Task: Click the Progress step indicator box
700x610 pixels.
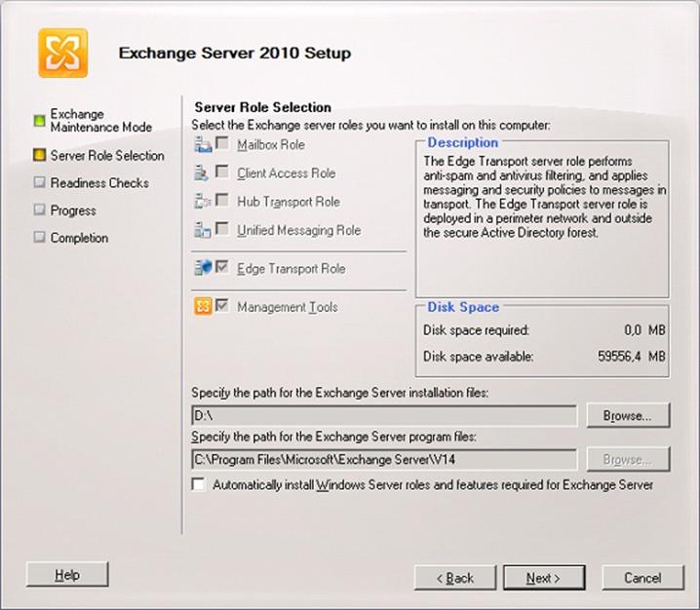Action: click(x=39, y=210)
